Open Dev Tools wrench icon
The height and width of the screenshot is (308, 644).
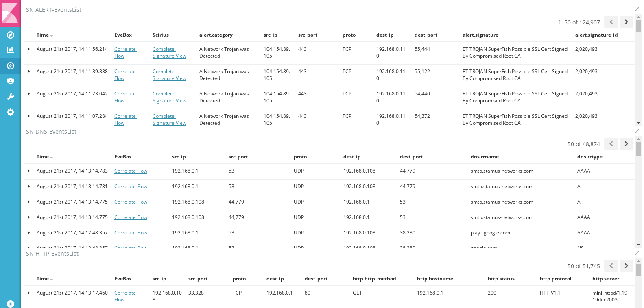point(11,97)
